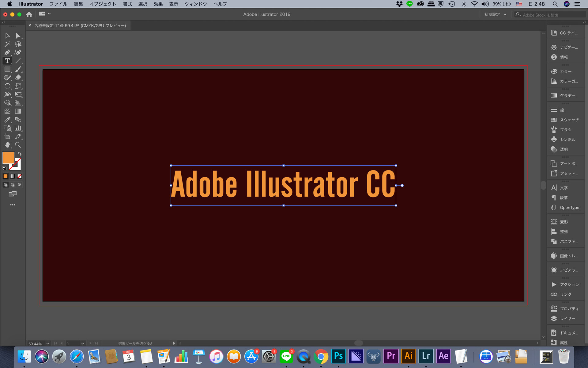Click the vertical scrollbar thumb
Image resolution: width=588 pixels, height=368 pixels.
[543, 185]
